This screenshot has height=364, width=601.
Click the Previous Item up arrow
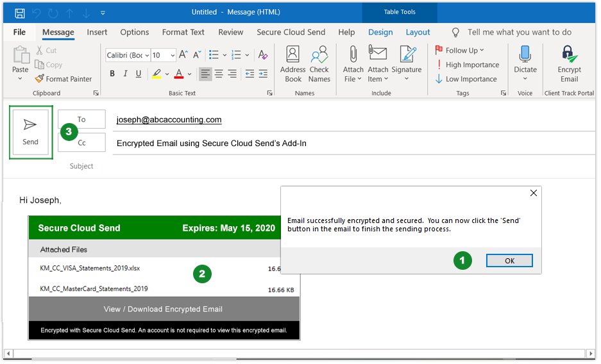point(69,13)
